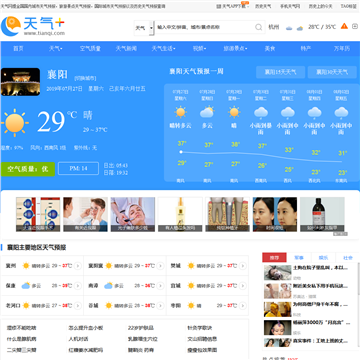Click the cloudy icon for 星期日 forecast
Viewport: 360px width, 360px height.
click(x=207, y=112)
